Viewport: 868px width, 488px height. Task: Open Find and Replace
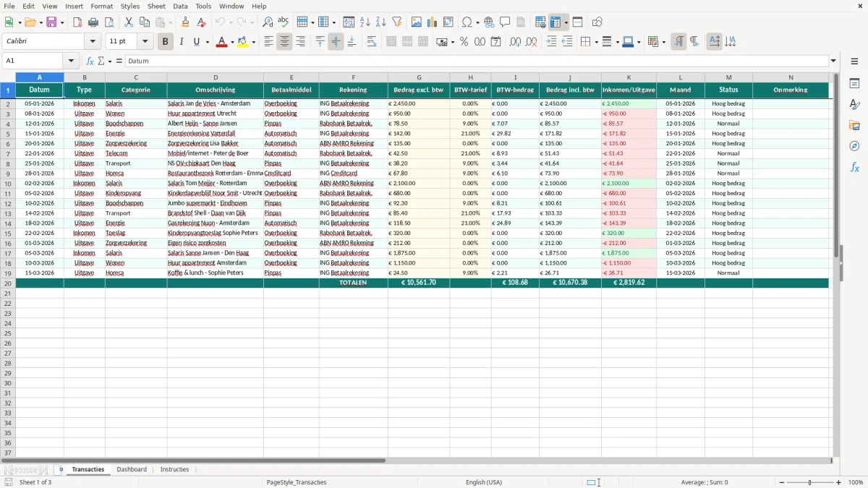click(x=268, y=22)
